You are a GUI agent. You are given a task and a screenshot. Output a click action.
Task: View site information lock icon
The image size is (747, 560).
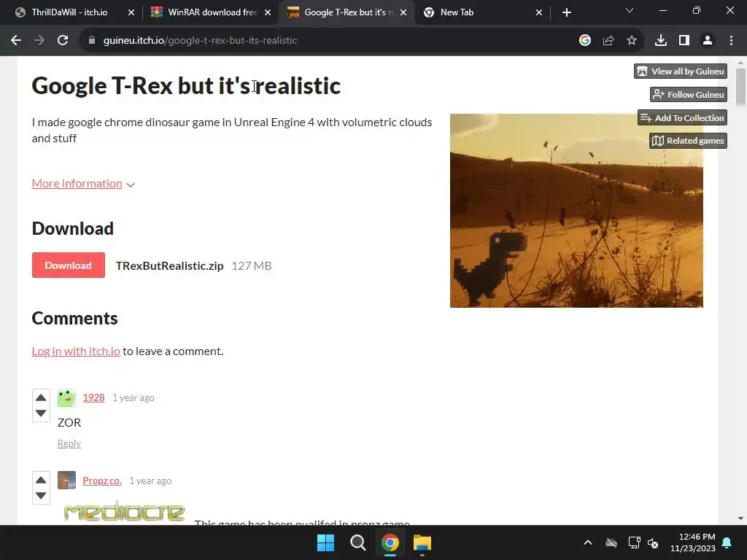pos(92,41)
